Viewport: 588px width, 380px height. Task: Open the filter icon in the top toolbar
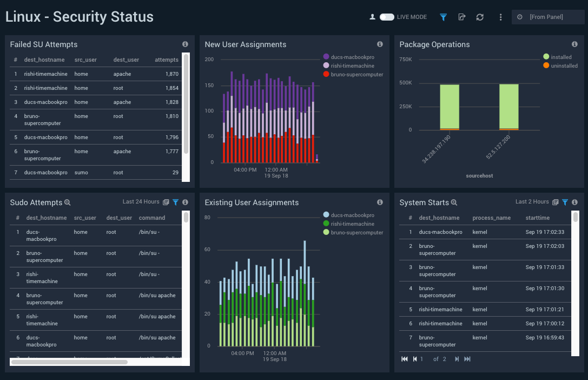443,17
